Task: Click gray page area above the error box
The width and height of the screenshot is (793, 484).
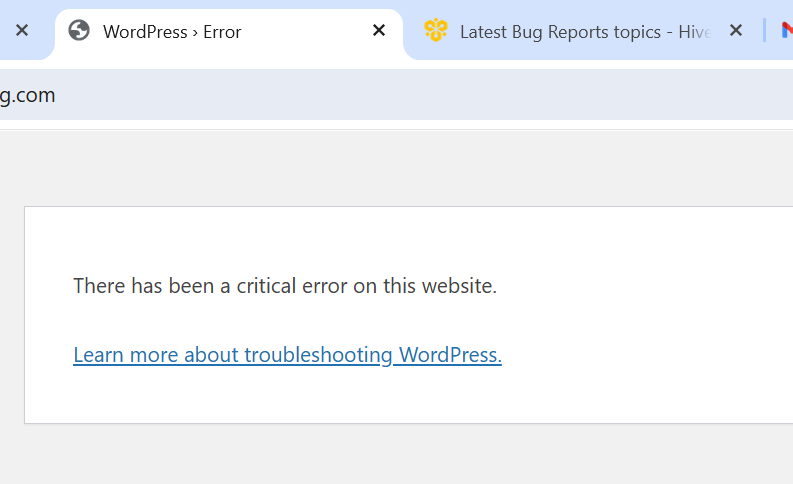Action: pos(400,168)
